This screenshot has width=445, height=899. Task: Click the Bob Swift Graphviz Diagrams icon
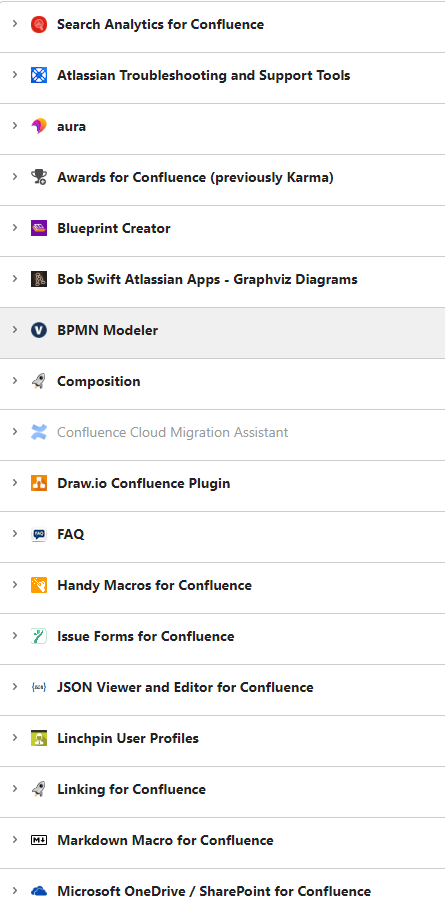pyautogui.click(x=38, y=279)
